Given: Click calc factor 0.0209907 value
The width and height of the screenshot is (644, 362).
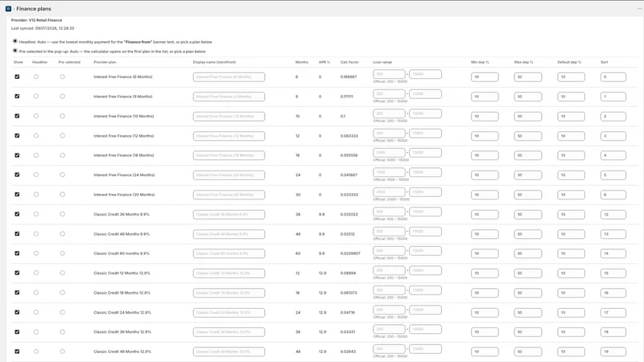Looking at the screenshot, I should [350, 253].
